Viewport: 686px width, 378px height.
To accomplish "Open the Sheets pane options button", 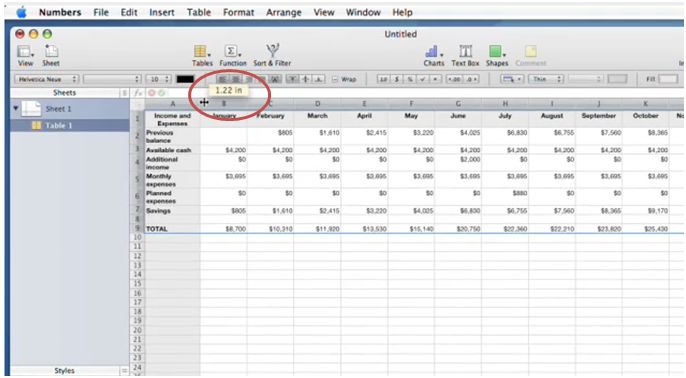I will coord(124,93).
